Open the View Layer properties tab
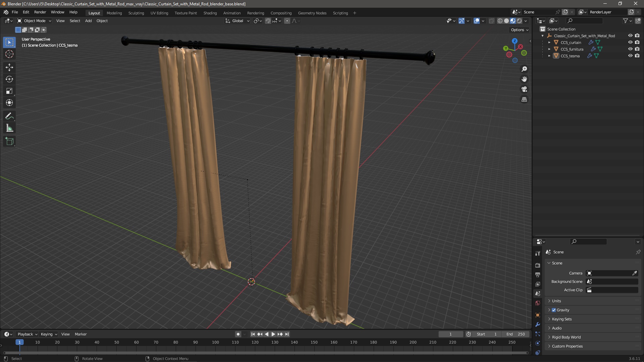The height and width of the screenshot is (362, 644). tap(538, 284)
